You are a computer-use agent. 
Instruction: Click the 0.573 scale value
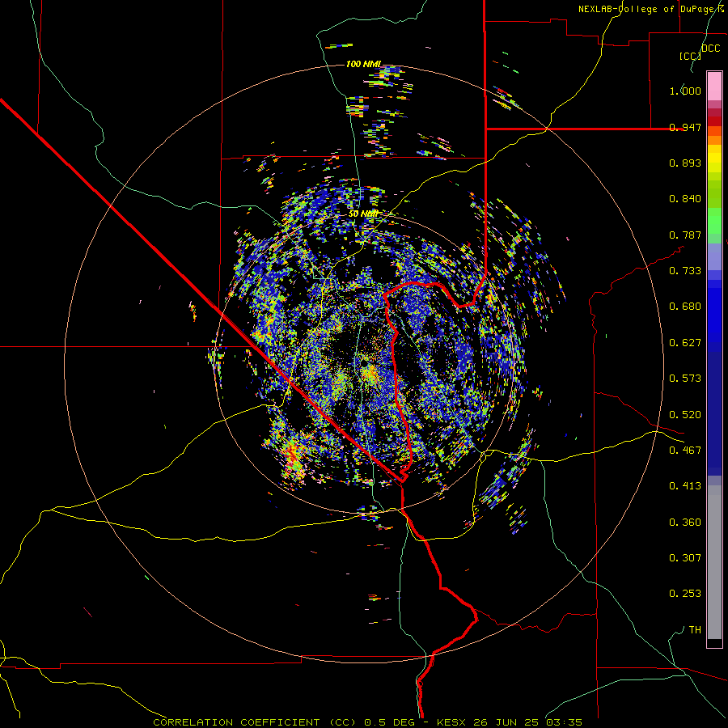coord(685,379)
